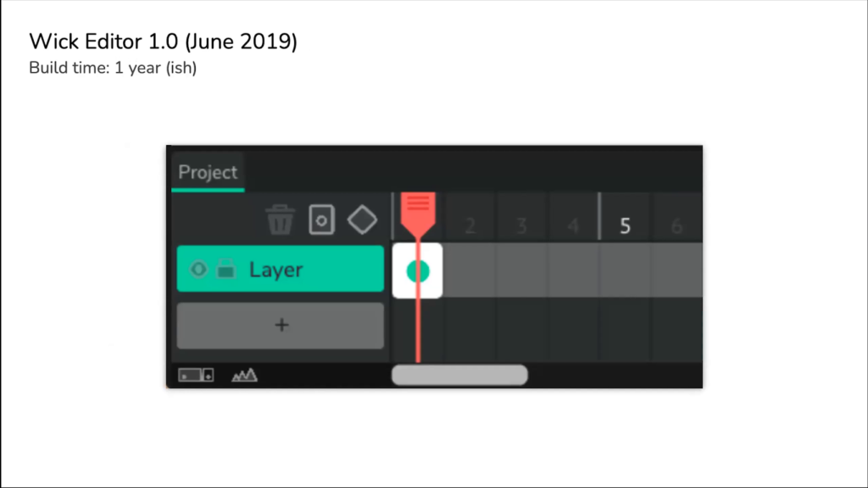Toggle the Layer visibility eye icon
The width and height of the screenshot is (868, 488).
(198, 269)
